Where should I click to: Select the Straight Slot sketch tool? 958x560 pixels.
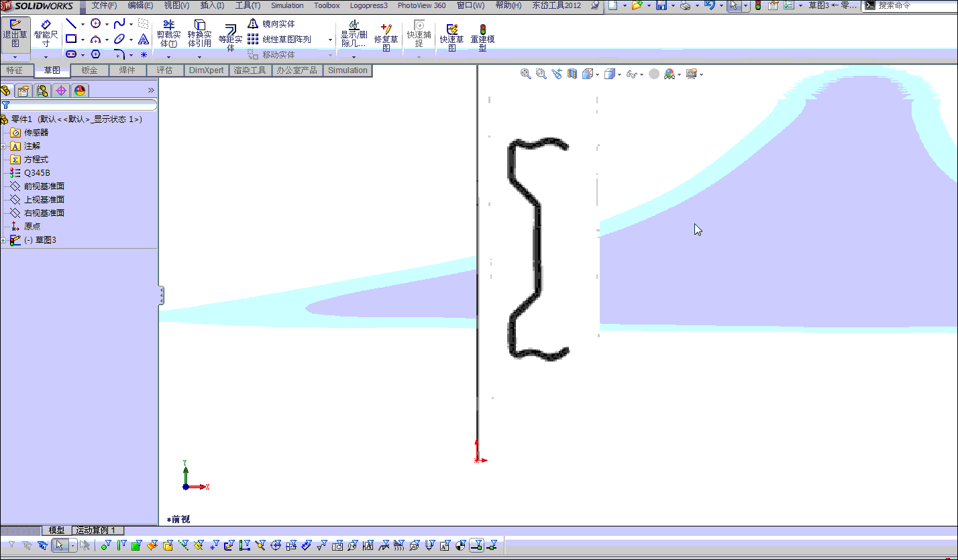pyautogui.click(x=71, y=54)
